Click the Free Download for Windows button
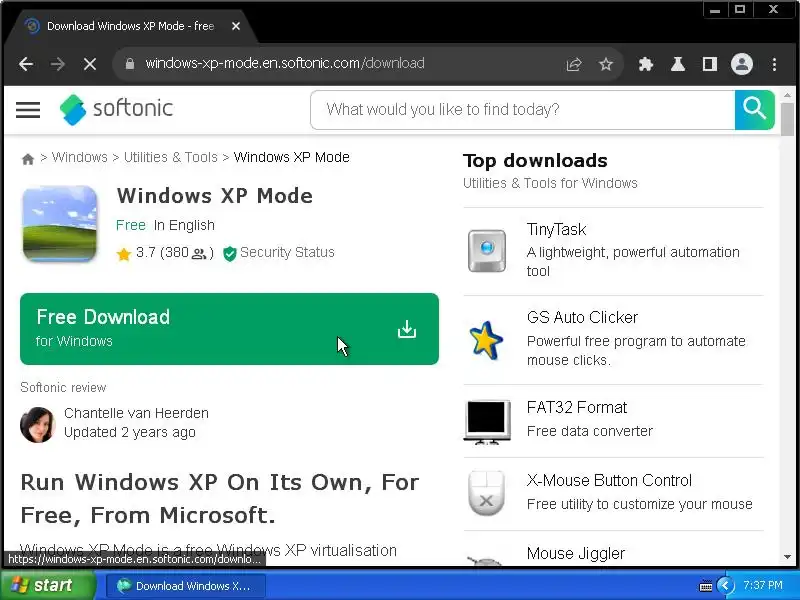This screenshot has height=600, width=800. [229, 329]
